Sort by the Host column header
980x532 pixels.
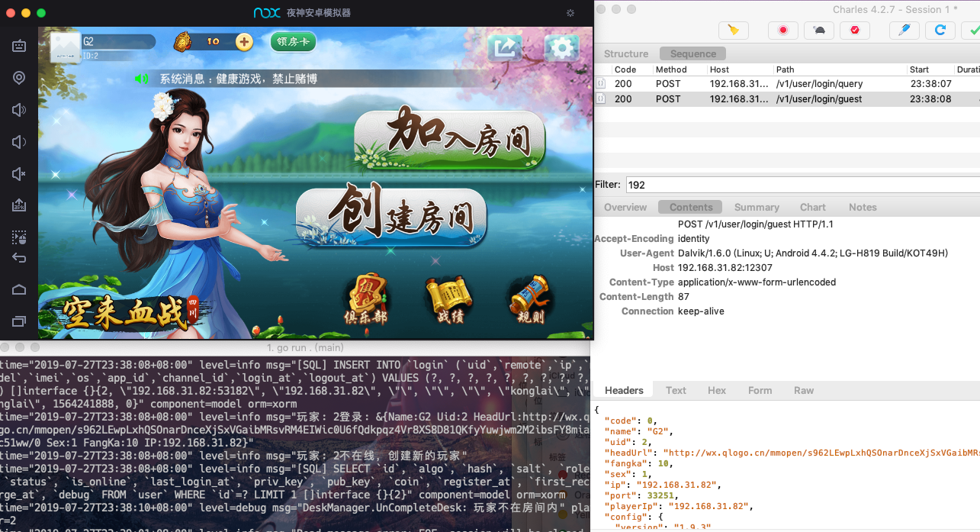(739, 69)
